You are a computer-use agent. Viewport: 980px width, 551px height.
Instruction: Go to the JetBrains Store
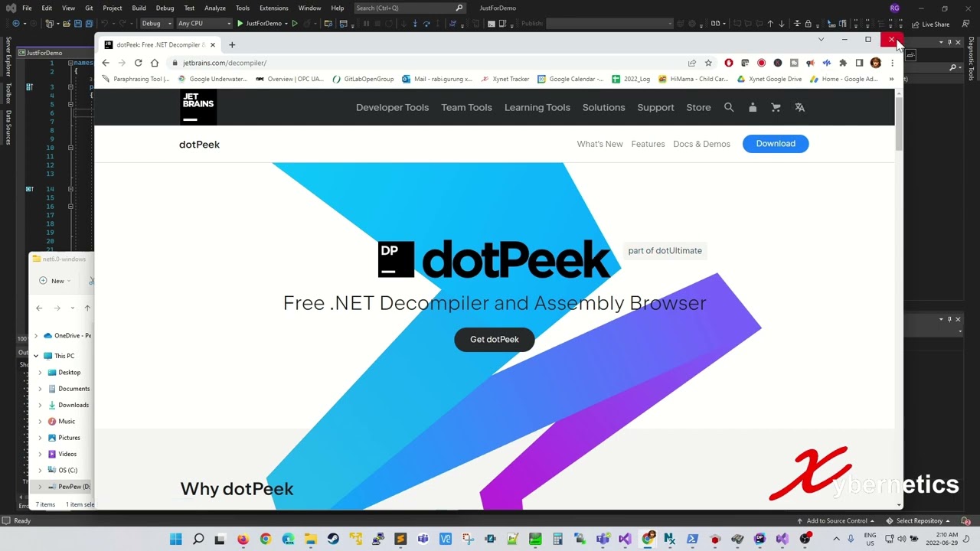(698, 107)
